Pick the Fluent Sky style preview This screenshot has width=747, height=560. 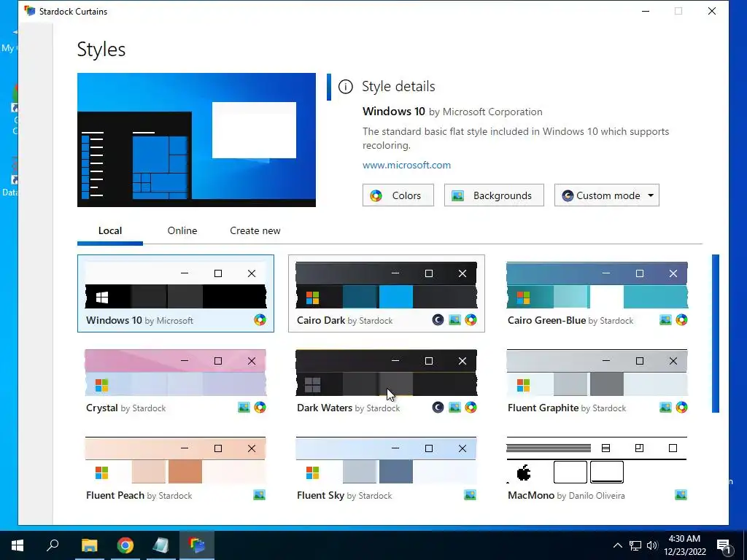point(387,460)
